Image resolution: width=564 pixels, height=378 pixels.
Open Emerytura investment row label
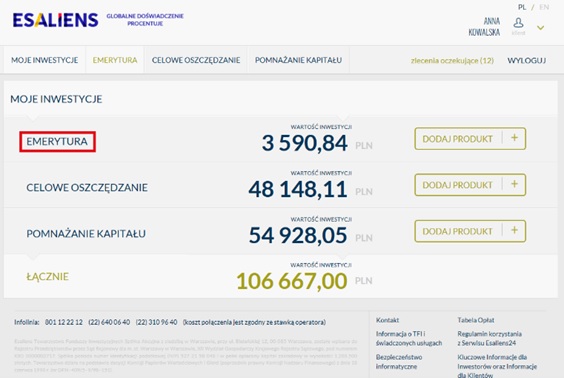point(57,141)
